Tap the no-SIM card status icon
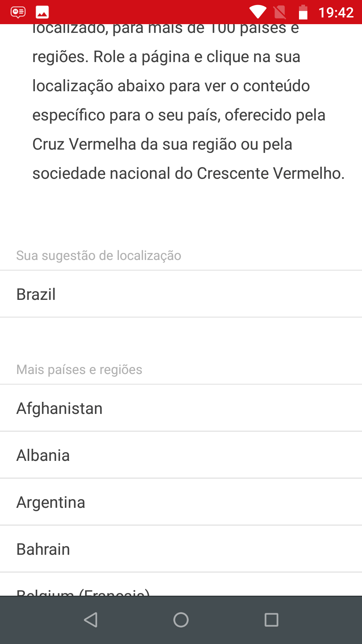The width and height of the screenshot is (362, 644). (x=280, y=12)
